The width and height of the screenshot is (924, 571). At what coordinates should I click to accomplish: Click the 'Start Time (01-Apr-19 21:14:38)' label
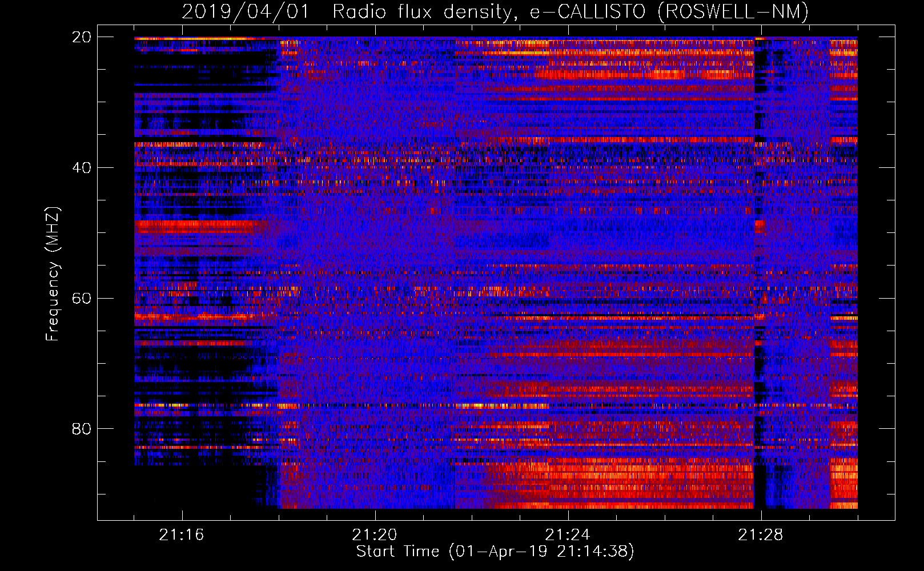pyautogui.click(x=495, y=552)
